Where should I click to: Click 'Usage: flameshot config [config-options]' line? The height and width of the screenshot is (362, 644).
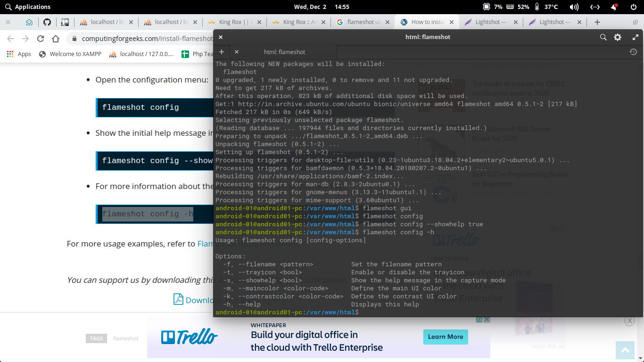[290, 240]
